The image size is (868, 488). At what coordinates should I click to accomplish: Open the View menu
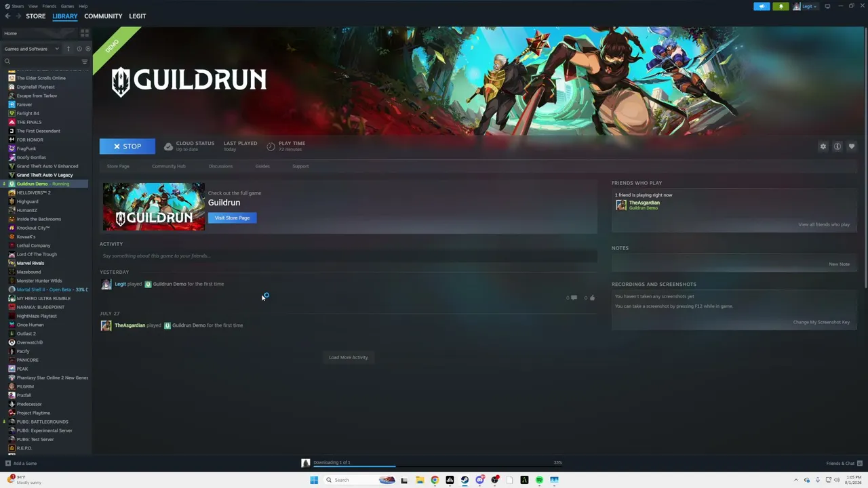coord(33,6)
